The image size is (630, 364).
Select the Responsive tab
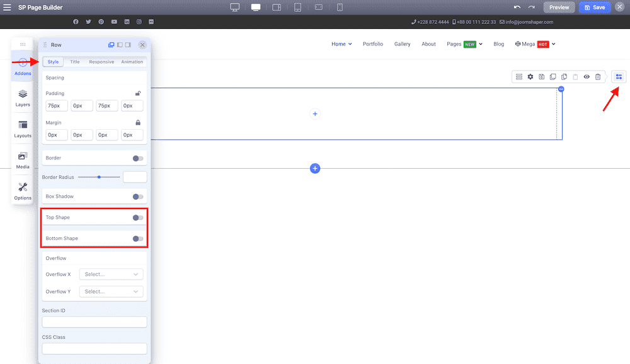tap(101, 62)
